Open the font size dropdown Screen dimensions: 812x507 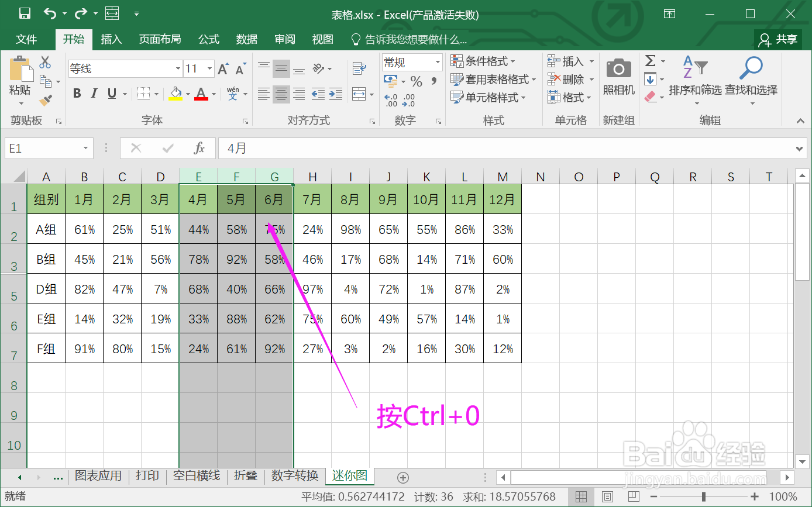point(209,68)
